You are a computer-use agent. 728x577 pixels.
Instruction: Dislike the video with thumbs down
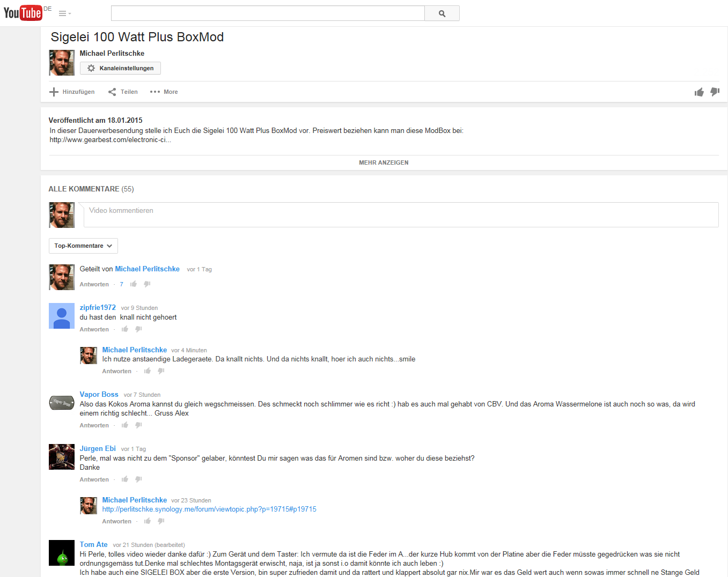[715, 92]
